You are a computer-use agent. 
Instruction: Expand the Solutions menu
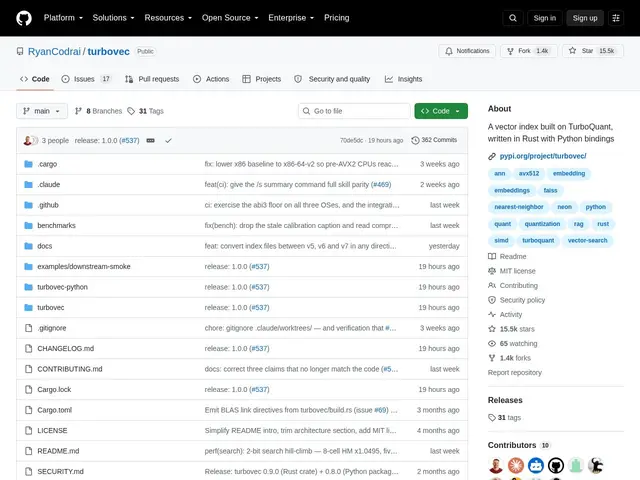point(113,18)
